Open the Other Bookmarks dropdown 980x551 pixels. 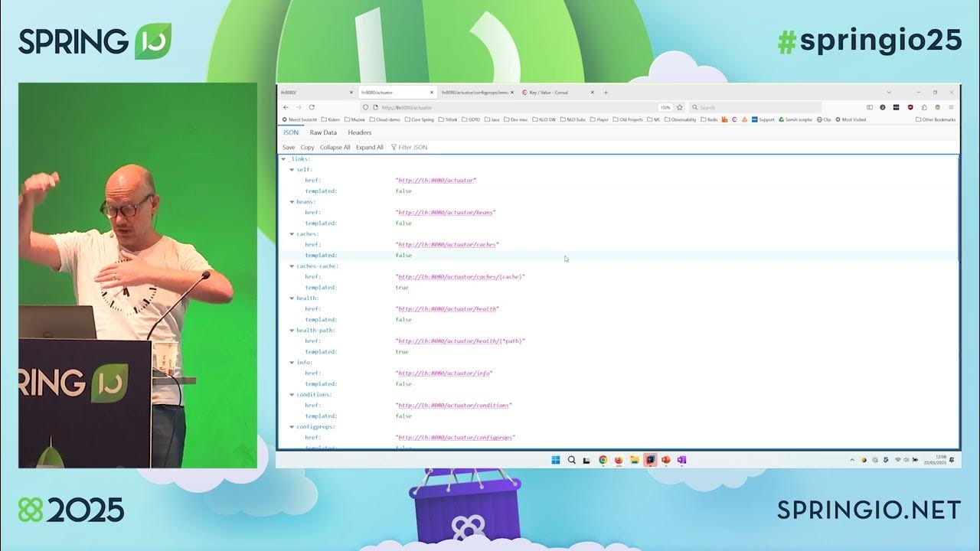[936, 119]
